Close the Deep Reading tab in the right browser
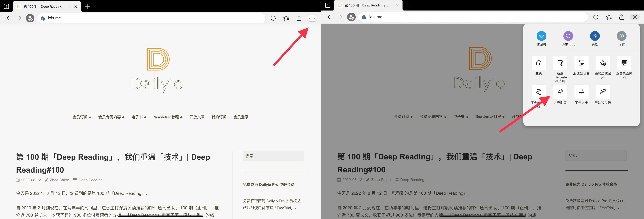644x219 pixels. pos(397,5)
